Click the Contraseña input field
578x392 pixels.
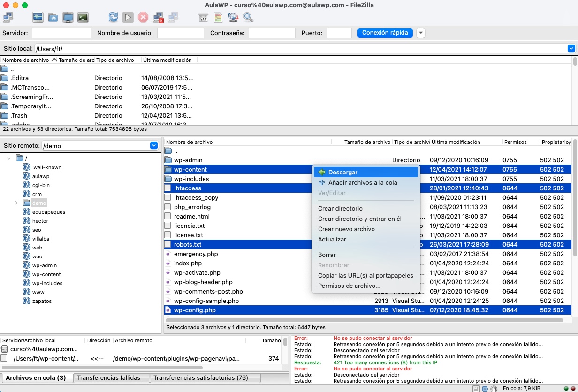click(x=271, y=33)
